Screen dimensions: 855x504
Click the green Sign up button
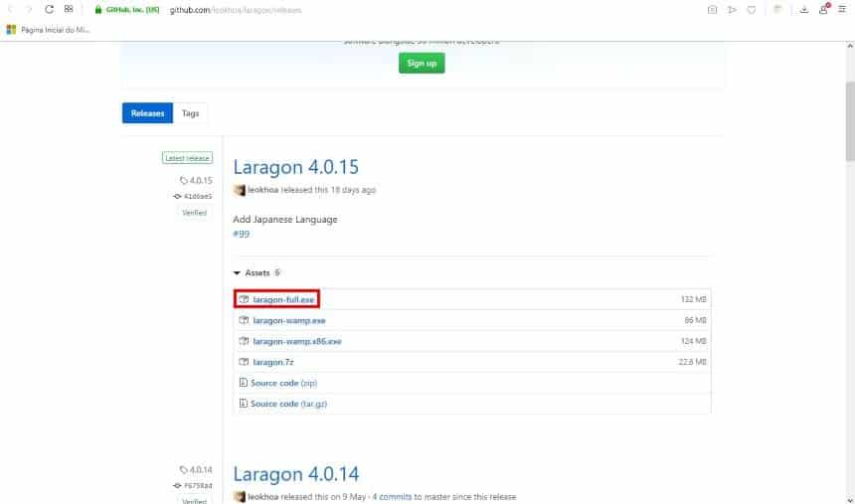click(x=422, y=63)
